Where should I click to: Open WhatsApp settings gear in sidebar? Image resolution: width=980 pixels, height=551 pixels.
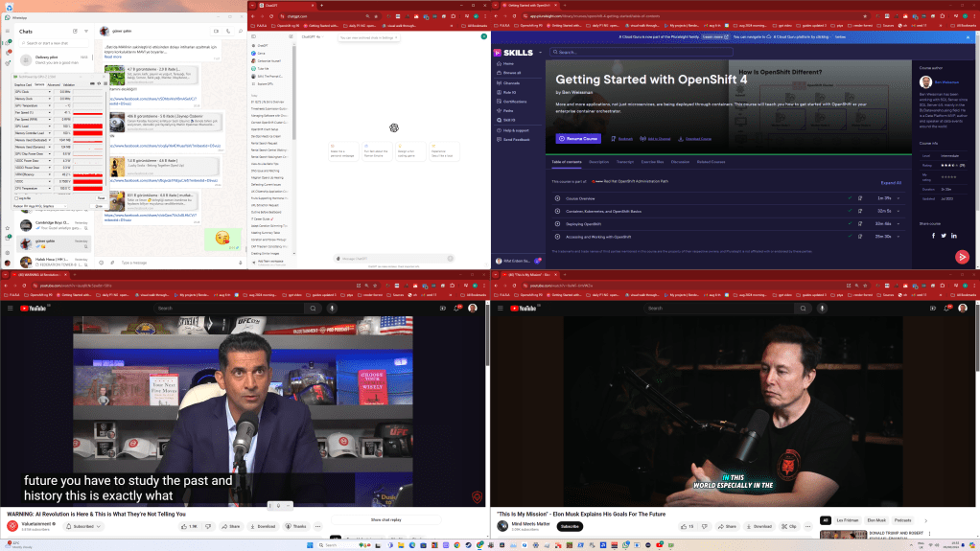tap(8, 253)
